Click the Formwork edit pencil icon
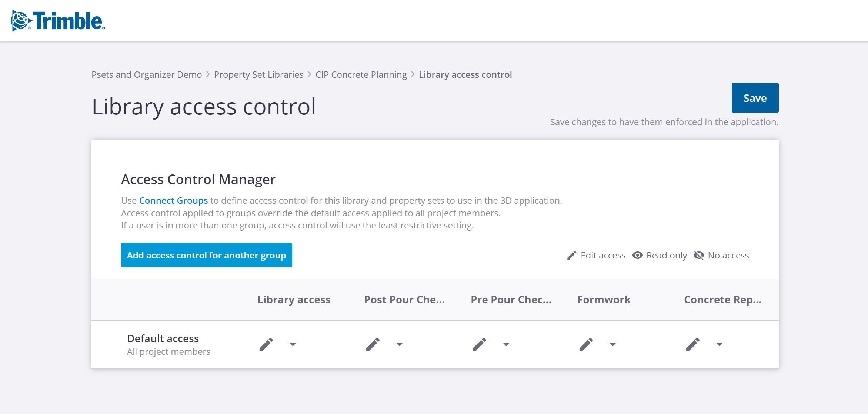Screen dimensions: 868x414 pos(586,344)
